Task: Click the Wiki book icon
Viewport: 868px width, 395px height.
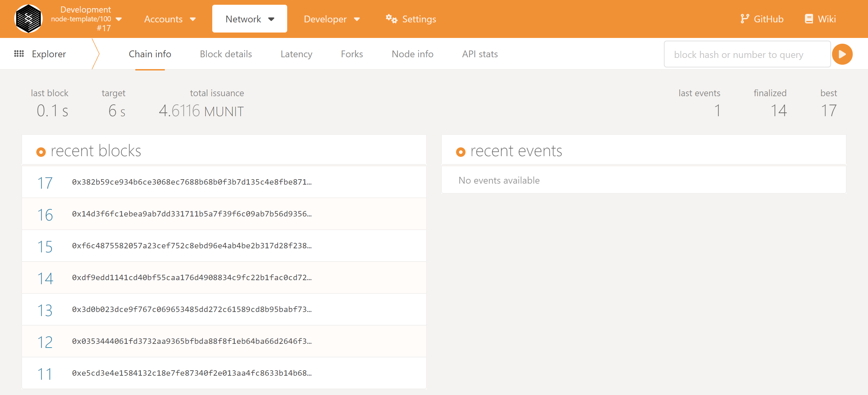Action: click(809, 19)
